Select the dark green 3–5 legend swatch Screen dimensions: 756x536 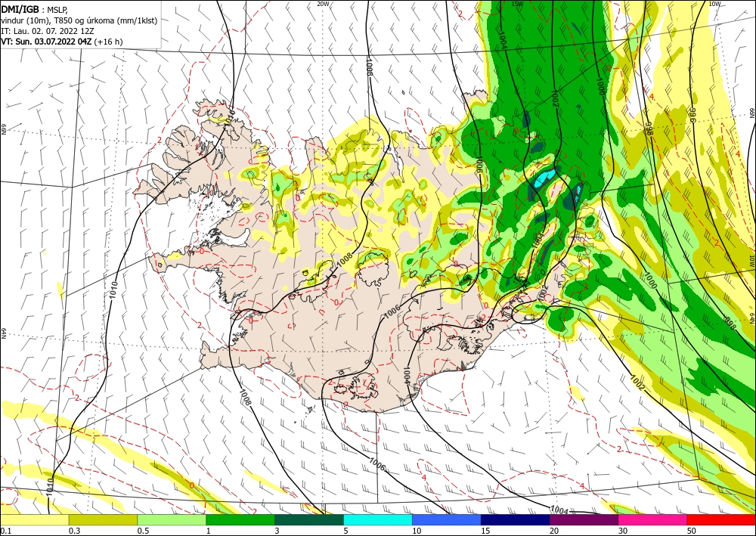309,519
